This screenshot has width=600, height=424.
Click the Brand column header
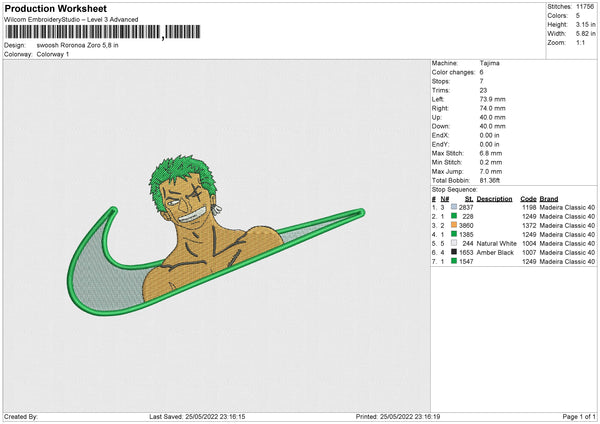coord(549,199)
